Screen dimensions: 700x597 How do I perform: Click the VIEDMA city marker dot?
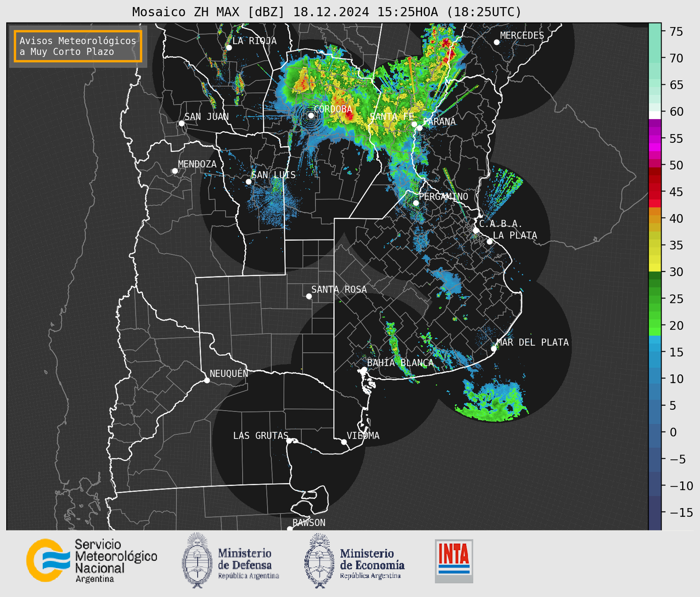(x=344, y=442)
